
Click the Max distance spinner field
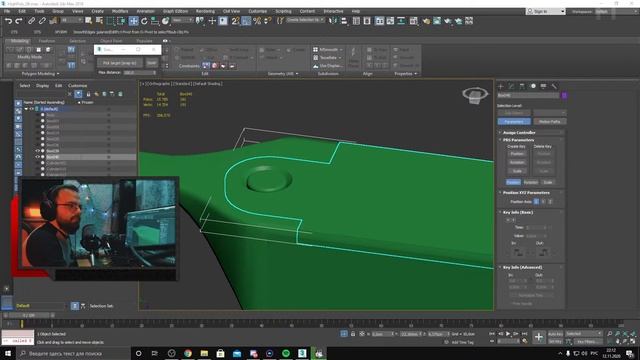pyautogui.click(x=140, y=73)
